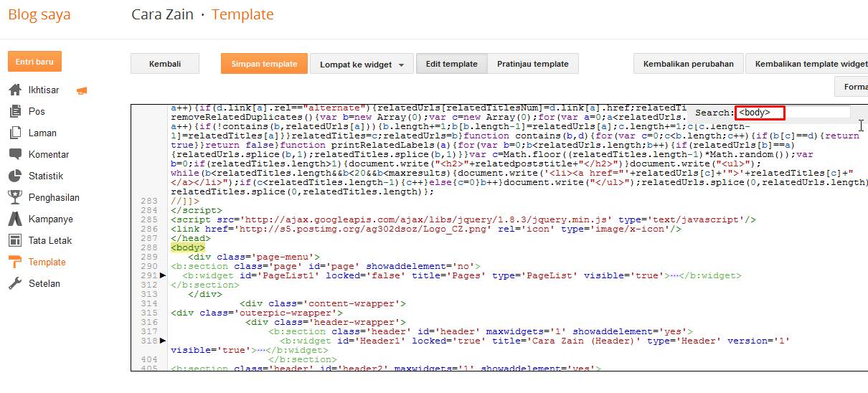Select Penghasilan in the sidebar
This screenshot has width=868, height=393.
point(54,198)
